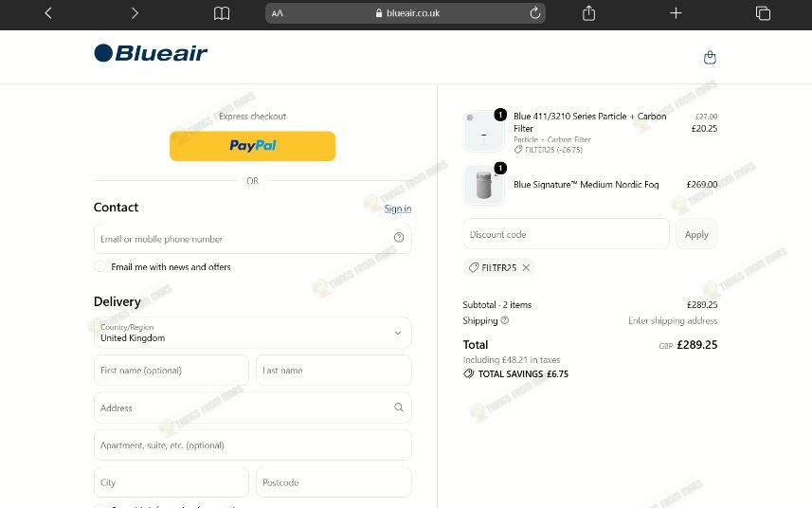Go forward with the browser forward arrow
This screenshot has width=812, height=508.
coord(135,13)
